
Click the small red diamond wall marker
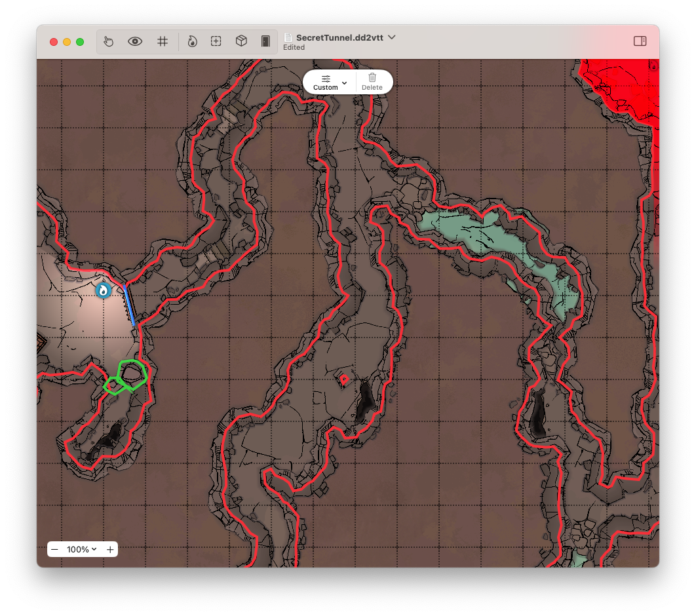pos(343,379)
